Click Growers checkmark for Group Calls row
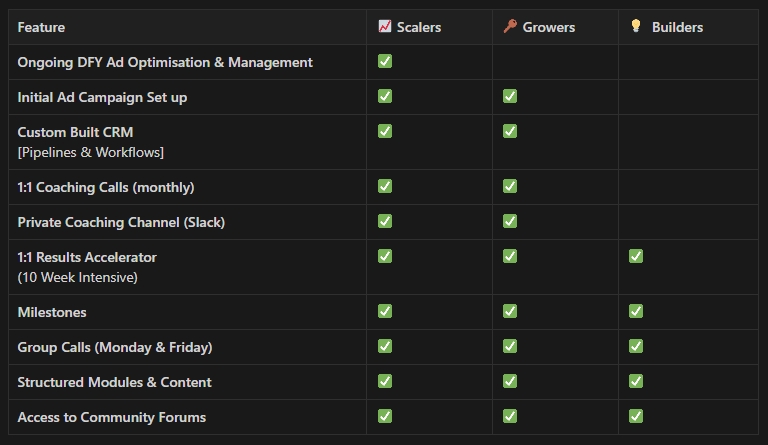Image resolution: width=768 pixels, height=445 pixels. coord(510,346)
